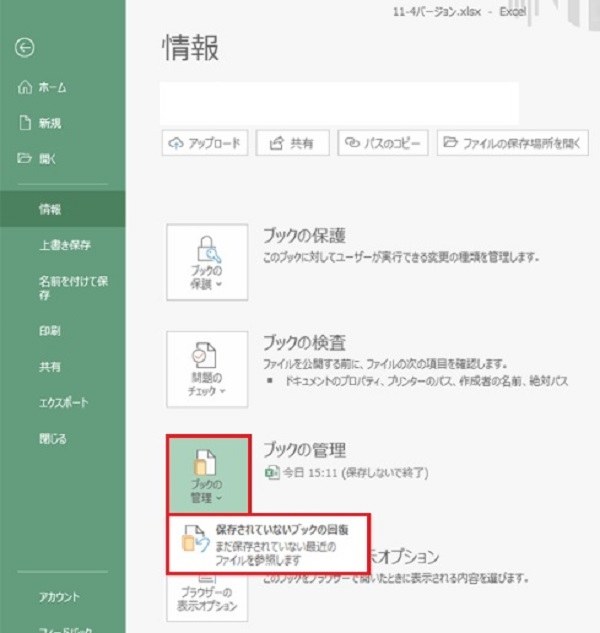Click the padlock icon for ブックの保護

(208, 249)
